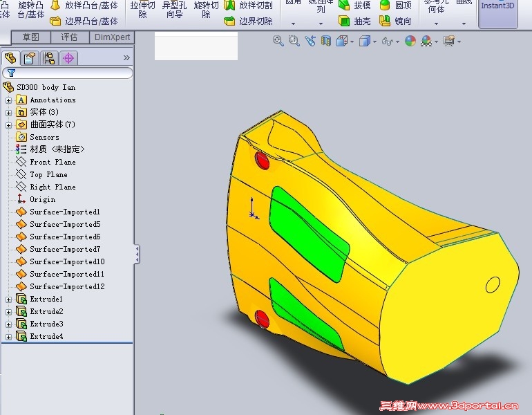
Task: Open the ConfigurationManager tab
Action: [x=49, y=58]
